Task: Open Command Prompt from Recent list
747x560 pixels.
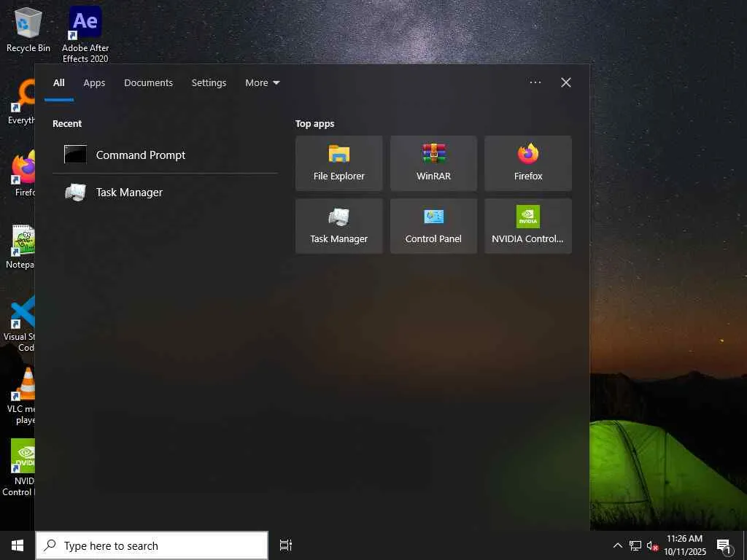Action: click(x=165, y=155)
